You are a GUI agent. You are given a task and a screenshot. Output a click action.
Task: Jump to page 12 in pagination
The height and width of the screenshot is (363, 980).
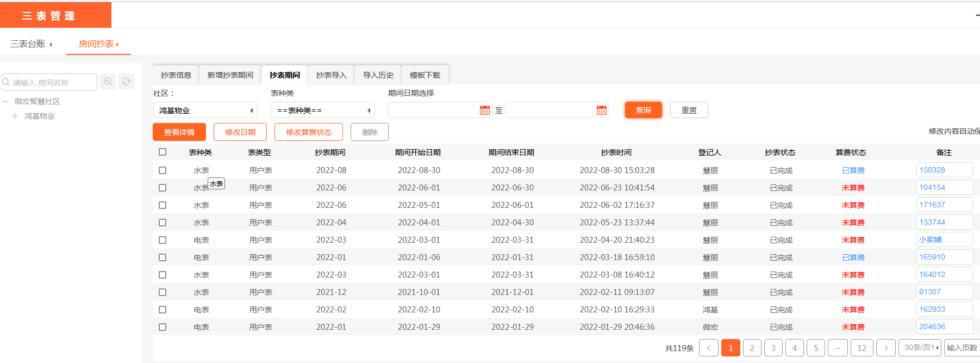(862, 348)
